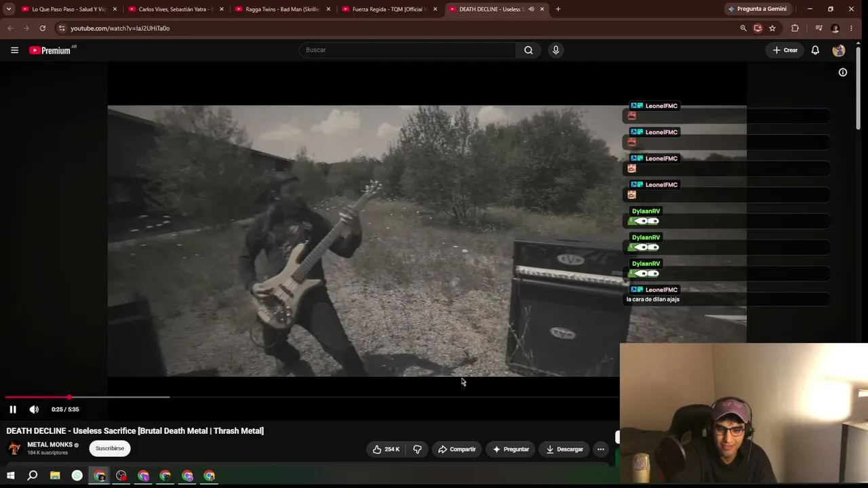Click the YouTube search magnifier button
The height and width of the screenshot is (488, 868).
528,50
